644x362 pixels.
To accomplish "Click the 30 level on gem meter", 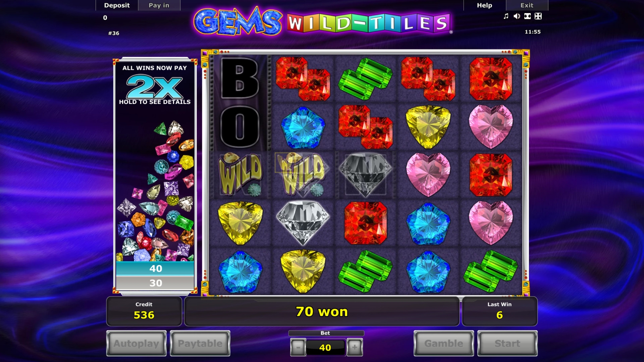I will pos(155,283).
